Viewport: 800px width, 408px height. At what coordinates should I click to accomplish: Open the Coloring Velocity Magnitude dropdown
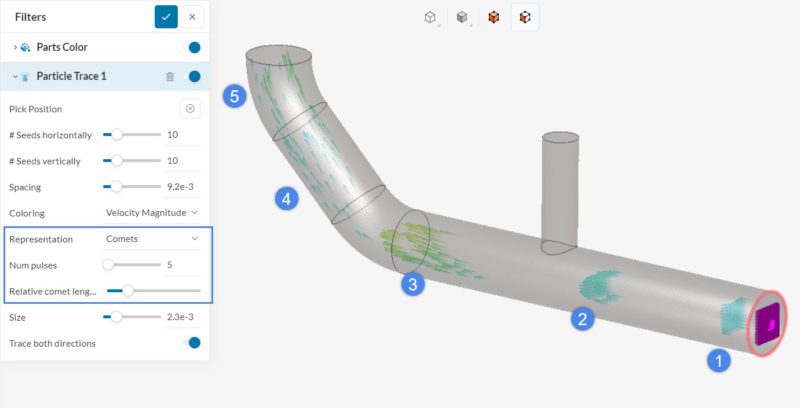tap(152, 212)
